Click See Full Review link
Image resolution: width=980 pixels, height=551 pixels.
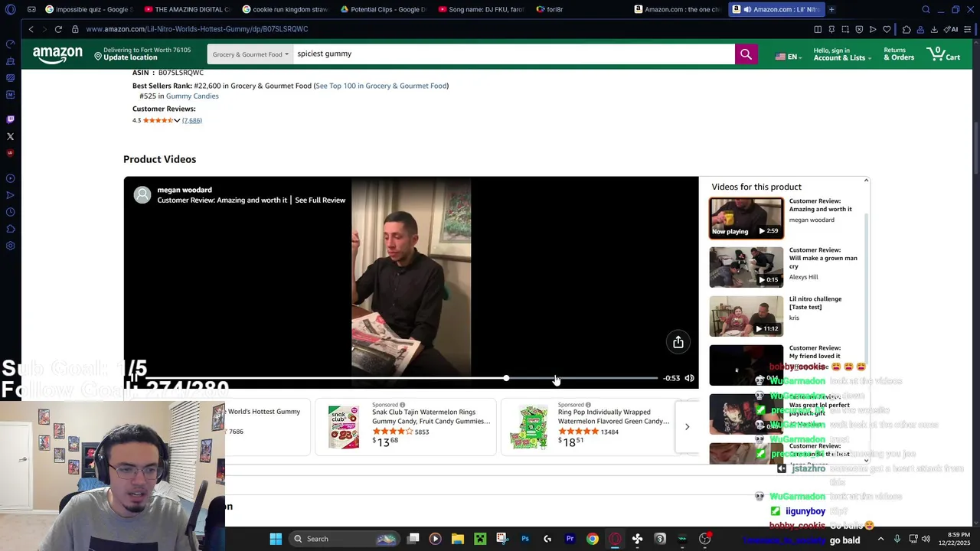click(x=320, y=201)
